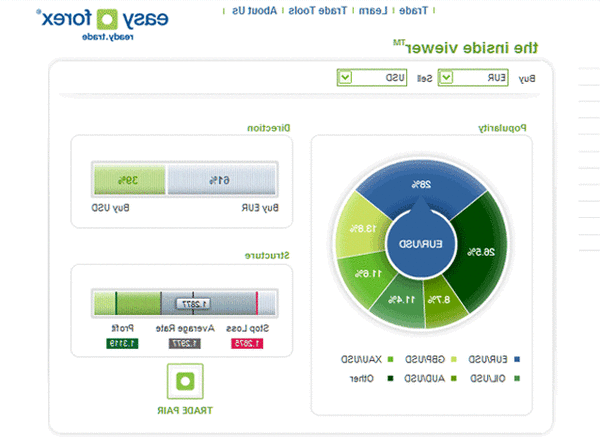Click the Stop Loss label
This screenshot has width=600, height=438.
(248, 328)
